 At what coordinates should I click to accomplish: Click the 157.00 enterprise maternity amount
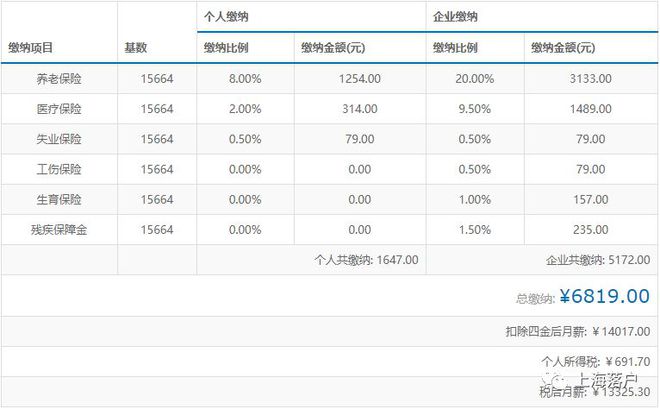[591, 199]
